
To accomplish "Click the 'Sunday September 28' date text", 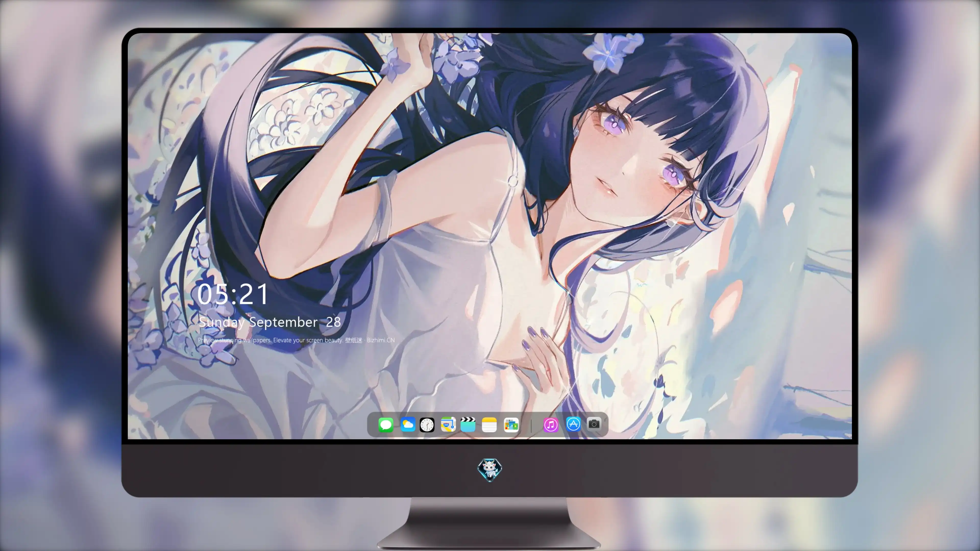I will pos(269,322).
